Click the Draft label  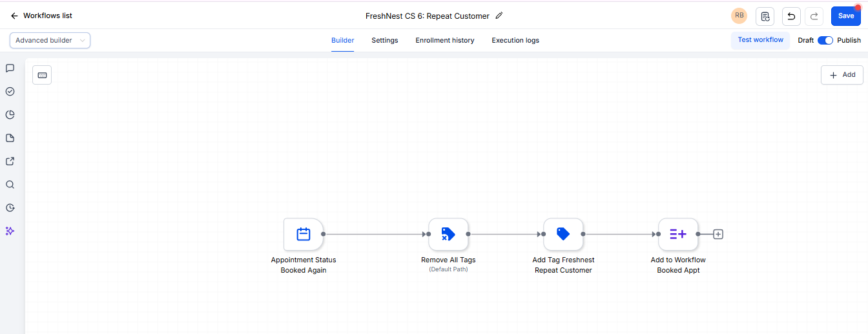pos(805,40)
